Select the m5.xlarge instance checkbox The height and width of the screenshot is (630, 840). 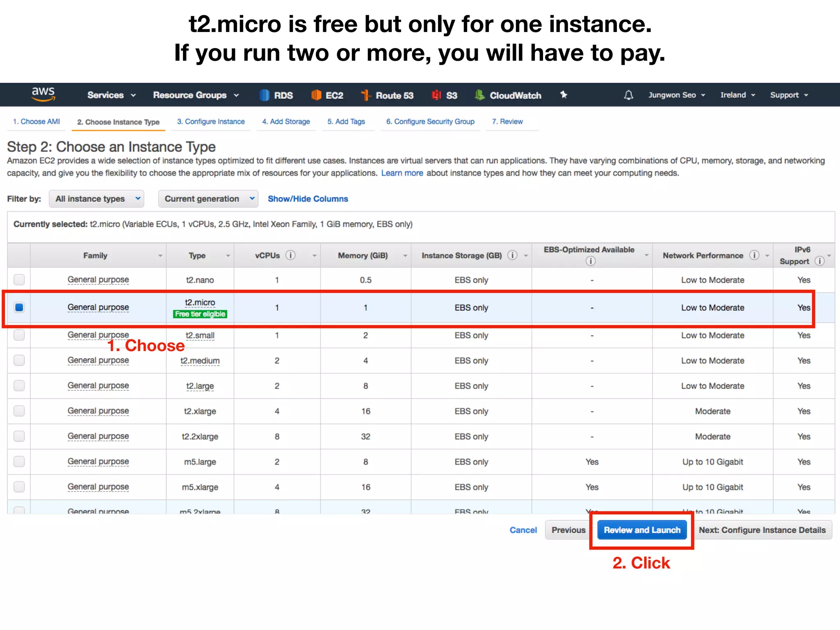coord(19,487)
